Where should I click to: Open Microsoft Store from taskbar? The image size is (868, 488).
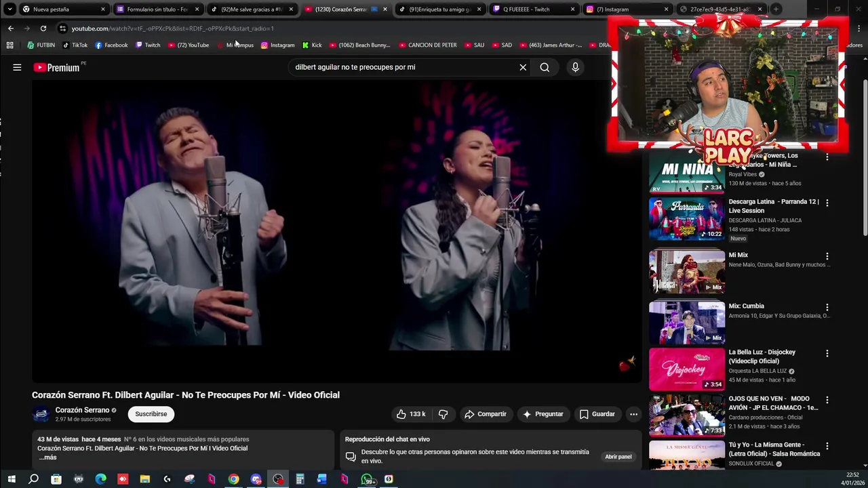pos(56,479)
